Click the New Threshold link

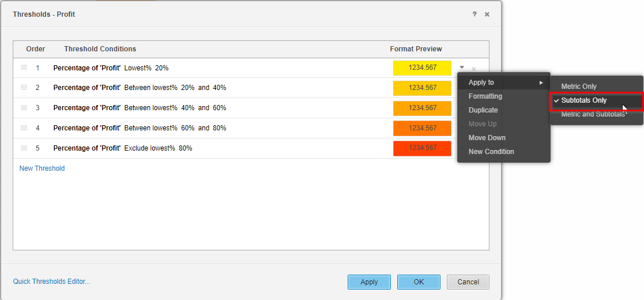point(42,168)
